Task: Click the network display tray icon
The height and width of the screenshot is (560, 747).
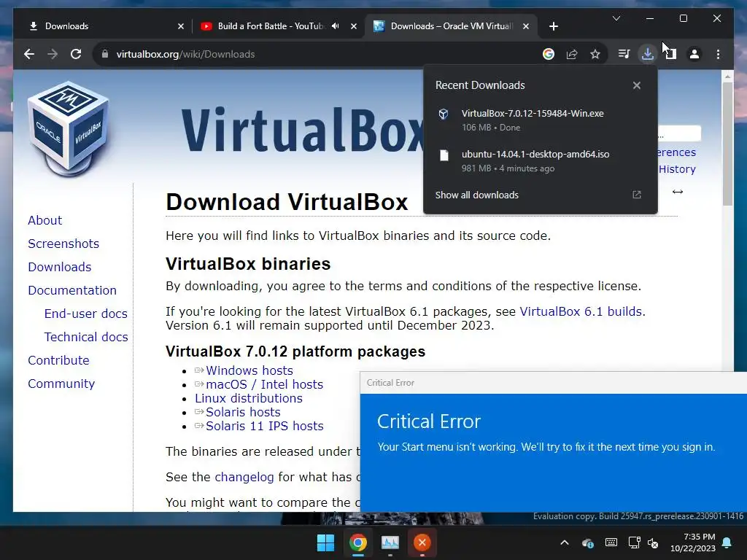Action: [634, 542]
